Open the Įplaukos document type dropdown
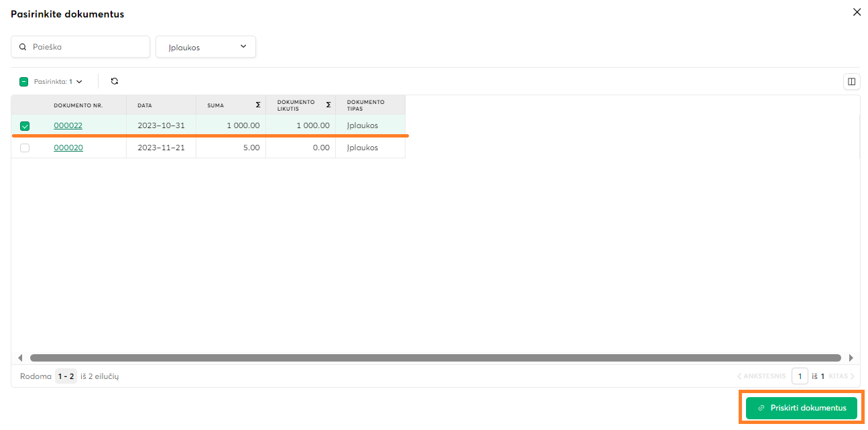The image size is (868, 430). (206, 47)
